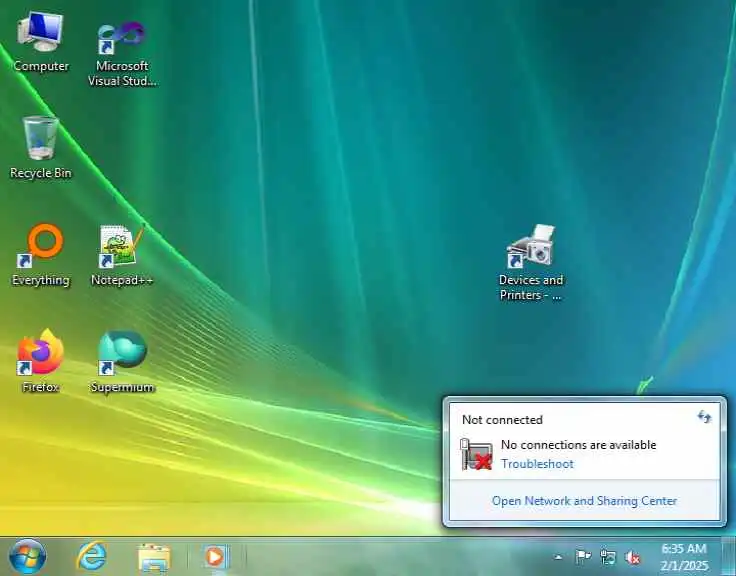Viewport: 736px width, 576px height.
Task: Click the muted volume tray icon
Action: (632, 557)
